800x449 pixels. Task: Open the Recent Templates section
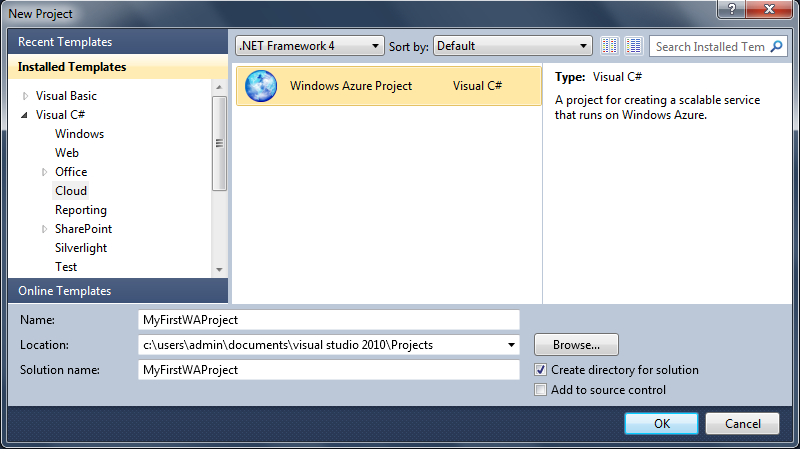coord(64,42)
